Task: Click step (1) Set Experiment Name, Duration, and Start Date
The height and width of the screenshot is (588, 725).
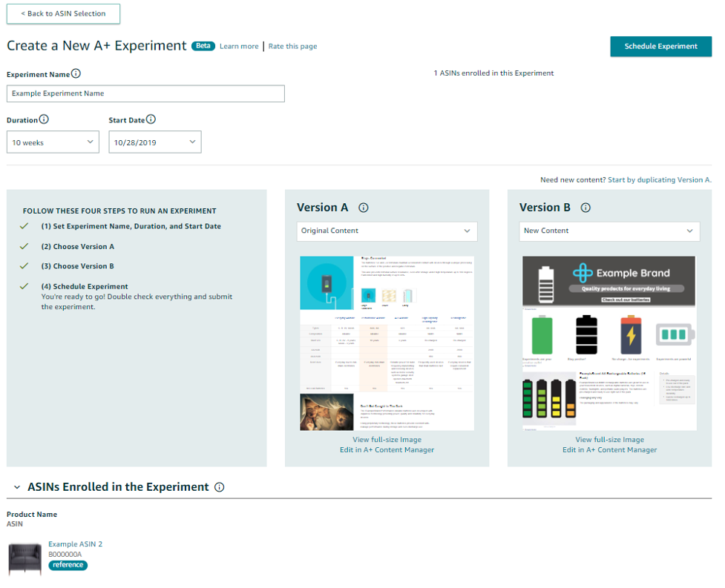Action: tap(131, 226)
